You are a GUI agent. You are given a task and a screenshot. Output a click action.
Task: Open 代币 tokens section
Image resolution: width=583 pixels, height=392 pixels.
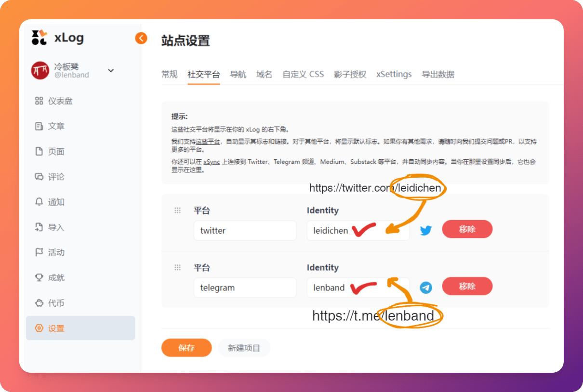80,303
